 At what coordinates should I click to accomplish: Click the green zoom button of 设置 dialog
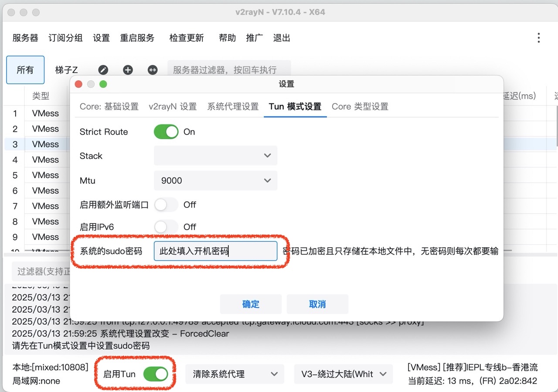103,84
